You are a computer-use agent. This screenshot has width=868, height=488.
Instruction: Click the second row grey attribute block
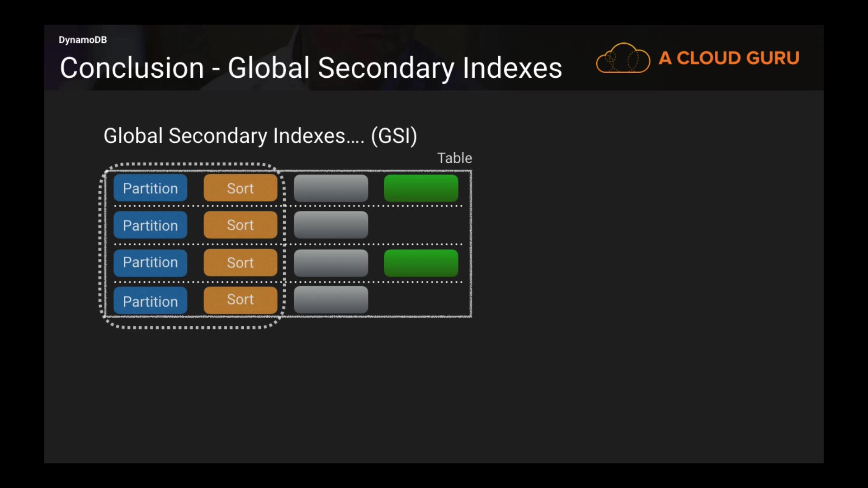click(330, 225)
